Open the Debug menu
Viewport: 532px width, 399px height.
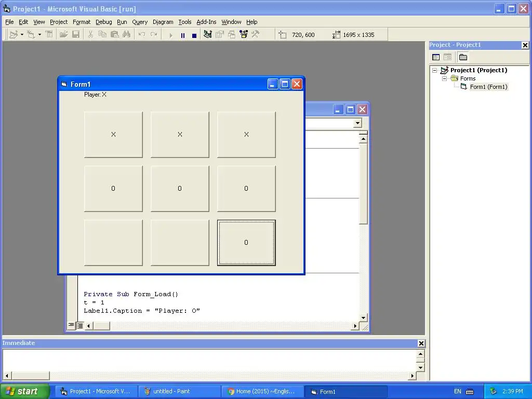pos(104,22)
